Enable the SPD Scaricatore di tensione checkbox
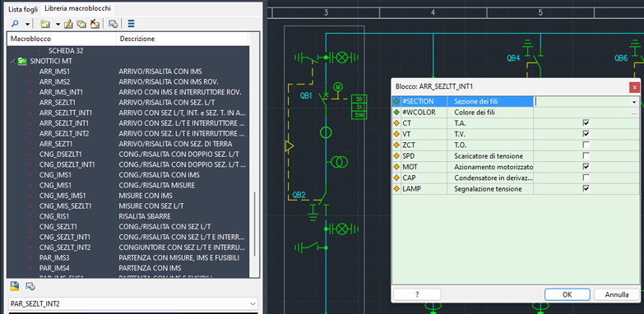This screenshot has width=644, height=314. tap(586, 156)
